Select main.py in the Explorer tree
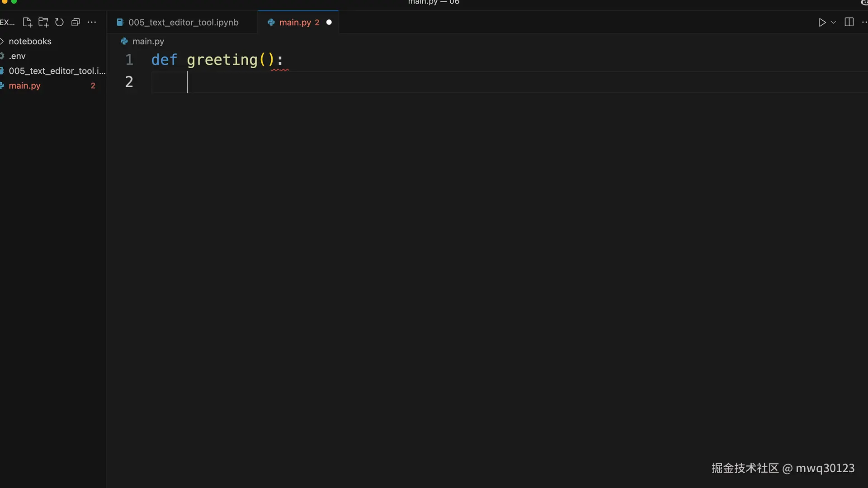 (x=24, y=85)
